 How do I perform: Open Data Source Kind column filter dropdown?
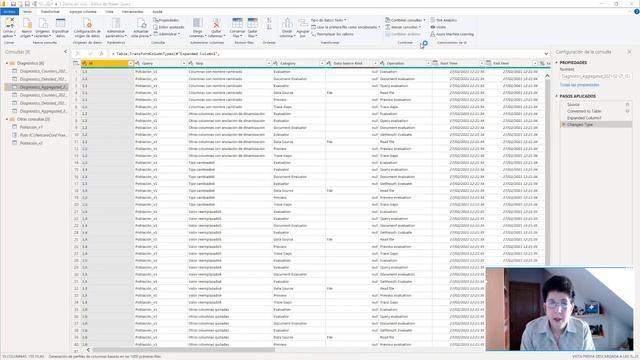[375, 63]
